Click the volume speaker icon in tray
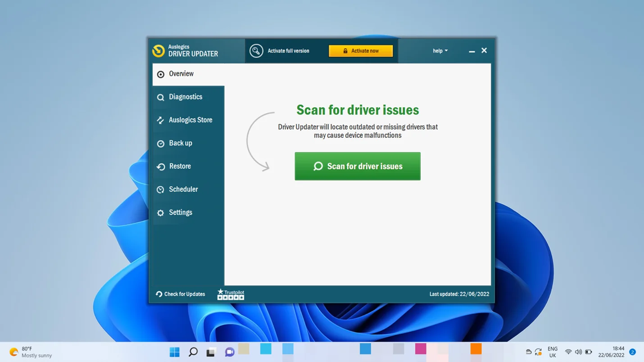Image resolution: width=644 pixels, height=362 pixels. pos(578,352)
